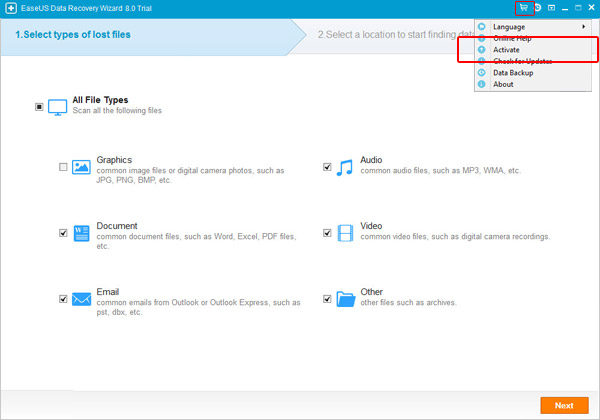This screenshot has width=600, height=420.
Task: Select Online Help from the menu
Action: [533, 38]
